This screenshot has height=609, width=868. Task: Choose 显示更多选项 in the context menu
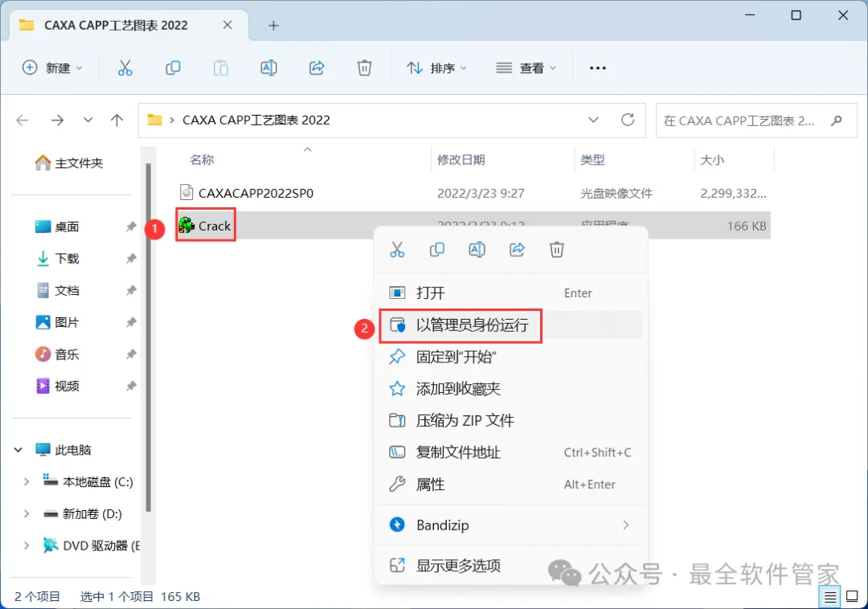(510, 566)
